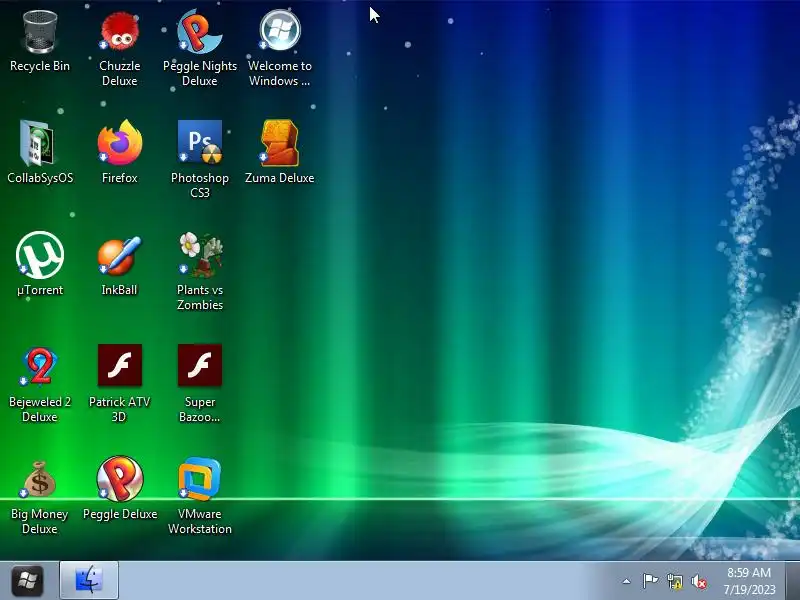Click the "Zuma Deluxe" label text
Screen dimensions: 800x600
[280, 178]
